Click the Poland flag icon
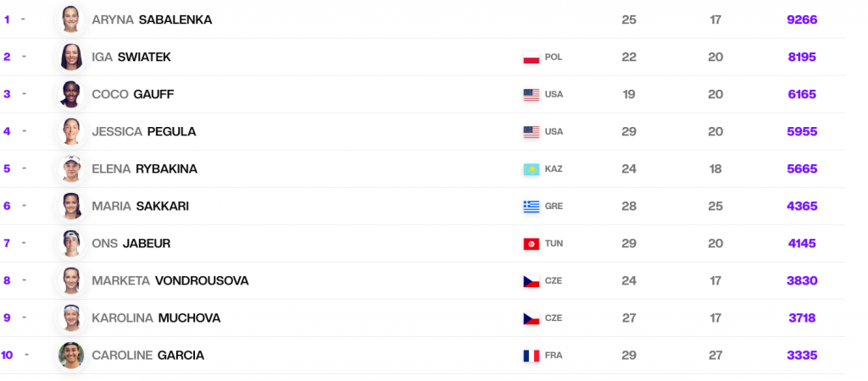The height and width of the screenshot is (381, 868). (531, 58)
